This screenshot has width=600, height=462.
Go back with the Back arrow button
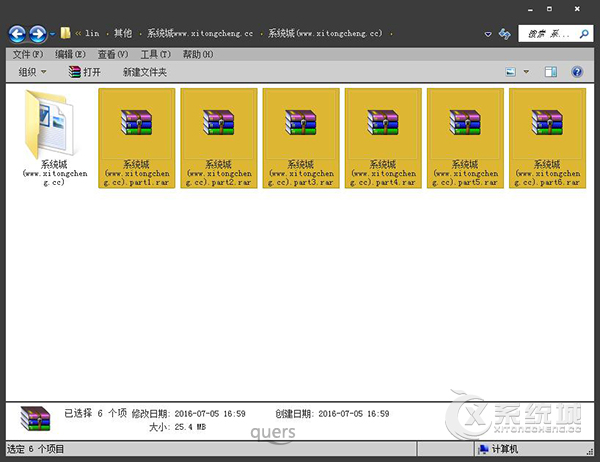click(x=17, y=34)
